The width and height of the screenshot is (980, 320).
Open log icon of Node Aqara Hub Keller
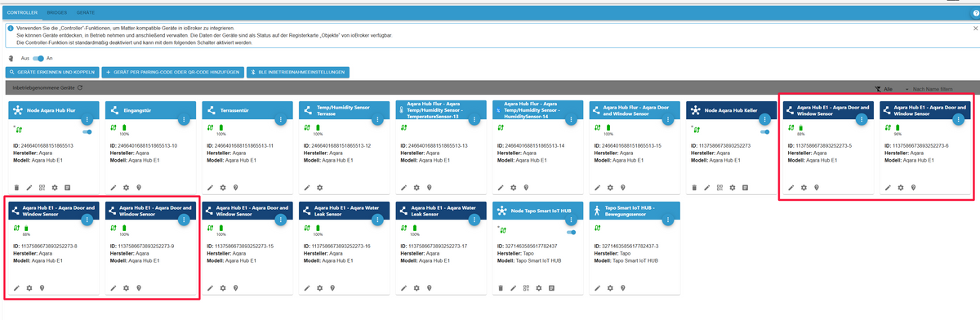[x=746, y=187]
